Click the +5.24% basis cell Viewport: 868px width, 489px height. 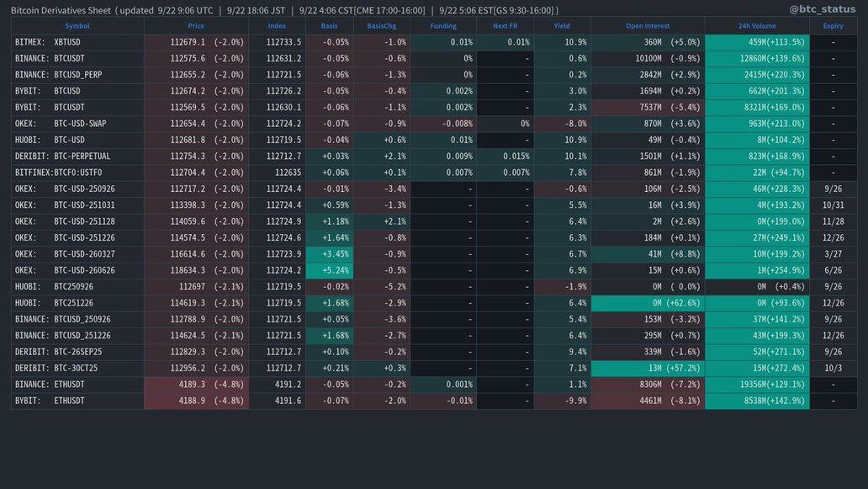point(330,270)
